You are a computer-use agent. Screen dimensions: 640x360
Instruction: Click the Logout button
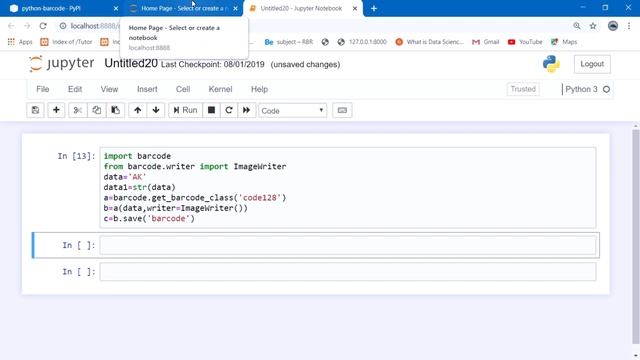pyautogui.click(x=592, y=64)
